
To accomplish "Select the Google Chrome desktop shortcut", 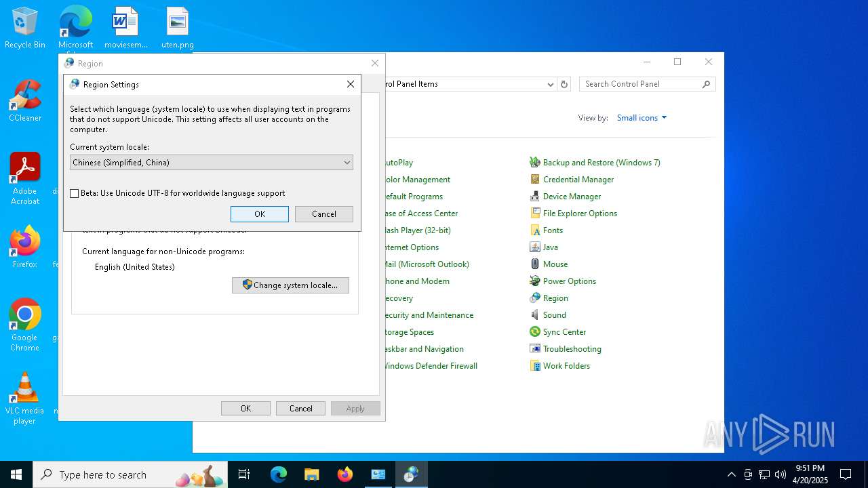I will coord(25,325).
